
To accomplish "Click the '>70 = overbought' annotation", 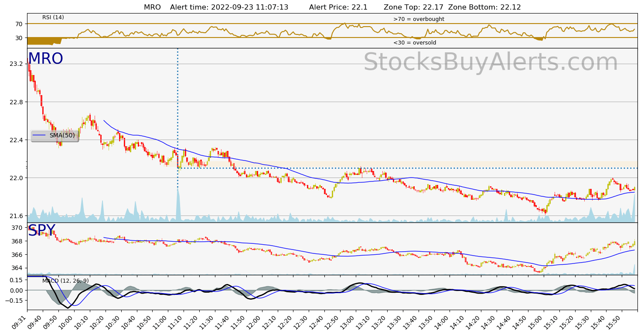I will 419,19.
